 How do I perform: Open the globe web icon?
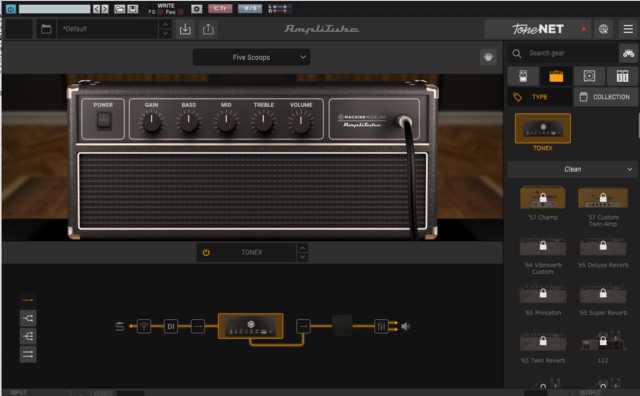point(603,29)
